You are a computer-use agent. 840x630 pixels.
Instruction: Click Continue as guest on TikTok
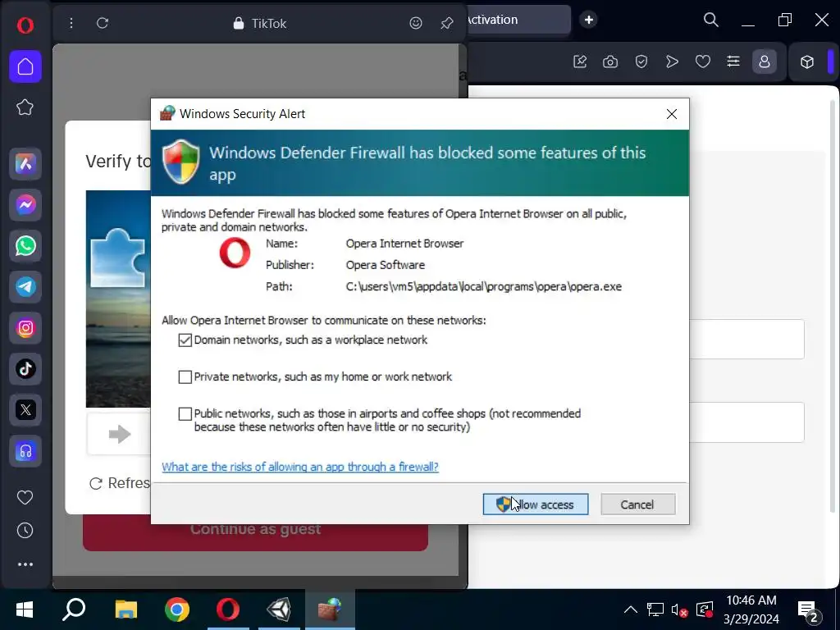(255, 534)
